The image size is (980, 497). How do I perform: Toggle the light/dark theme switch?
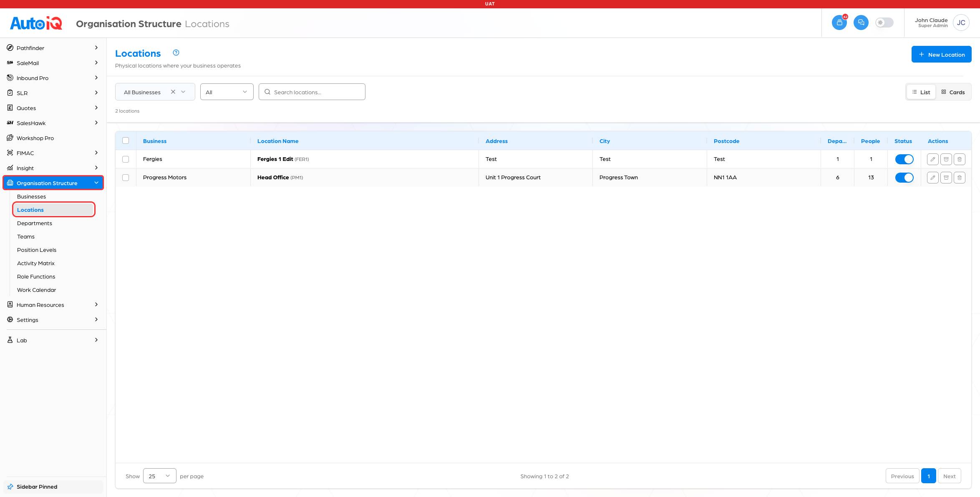click(x=884, y=23)
